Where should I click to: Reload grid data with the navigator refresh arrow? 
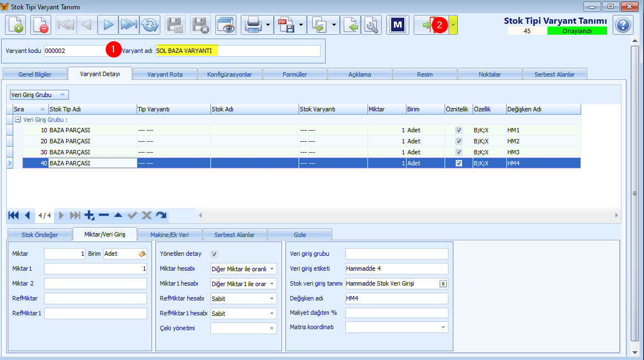[x=161, y=215]
